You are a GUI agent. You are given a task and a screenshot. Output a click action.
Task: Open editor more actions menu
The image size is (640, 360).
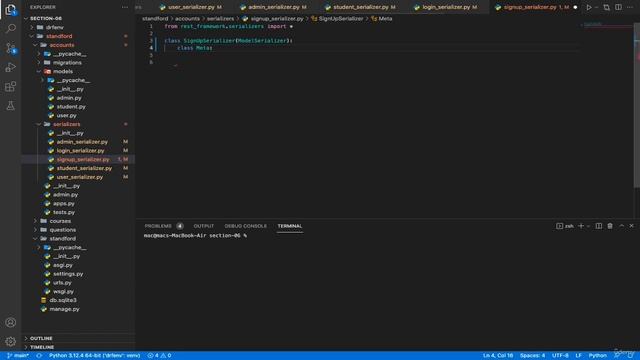pyautogui.click(x=630, y=7)
